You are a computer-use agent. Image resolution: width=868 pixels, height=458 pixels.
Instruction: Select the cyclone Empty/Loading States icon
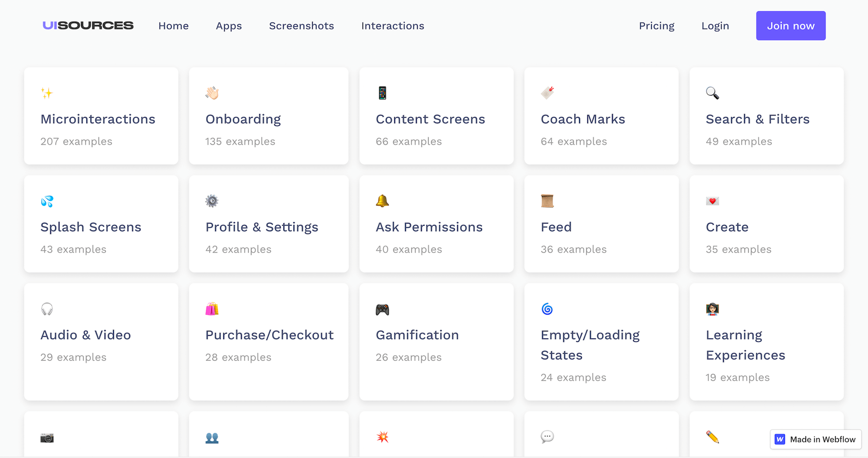tap(547, 309)
